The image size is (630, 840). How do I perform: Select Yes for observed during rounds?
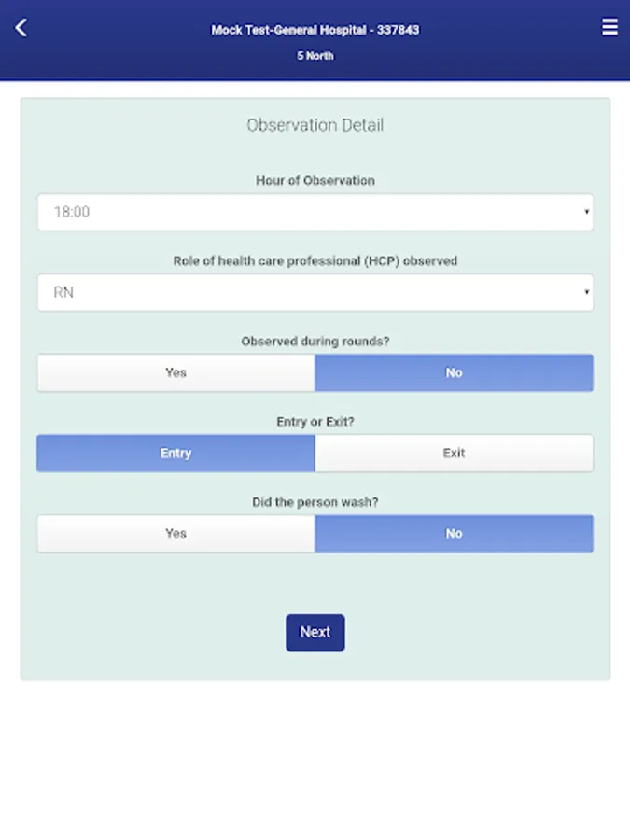(176, 372)
